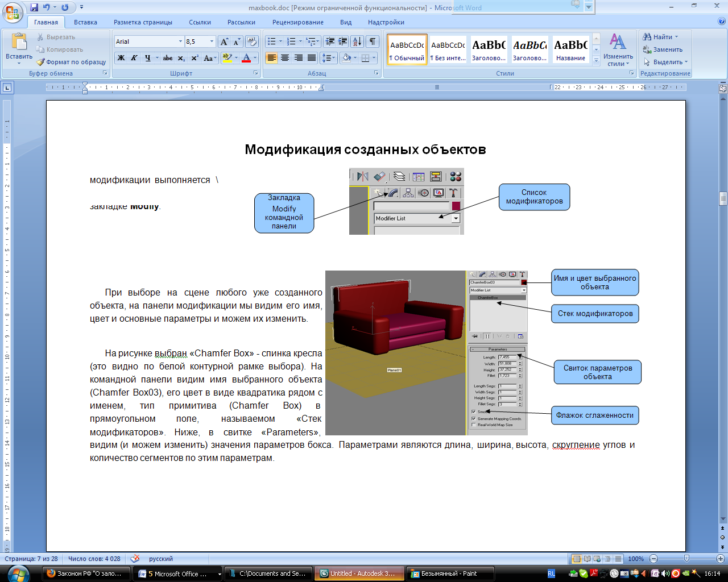This screenshot has height=582, width=728.
Task: Align text right
Action: point(298,58)
